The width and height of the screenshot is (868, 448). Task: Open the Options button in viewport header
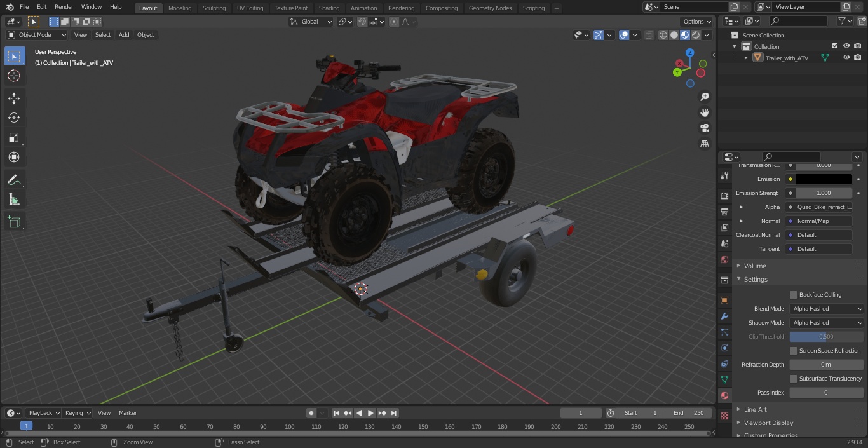click(x=697, y=22)
